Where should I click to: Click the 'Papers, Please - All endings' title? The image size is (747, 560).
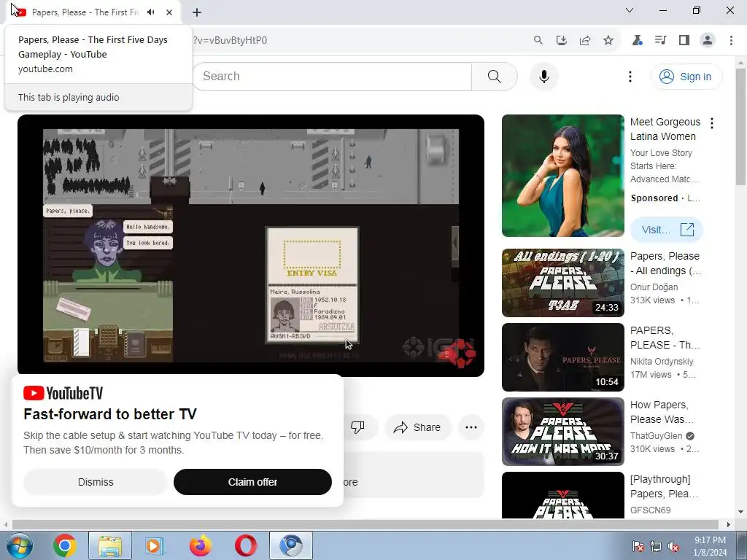click(665, 263)
